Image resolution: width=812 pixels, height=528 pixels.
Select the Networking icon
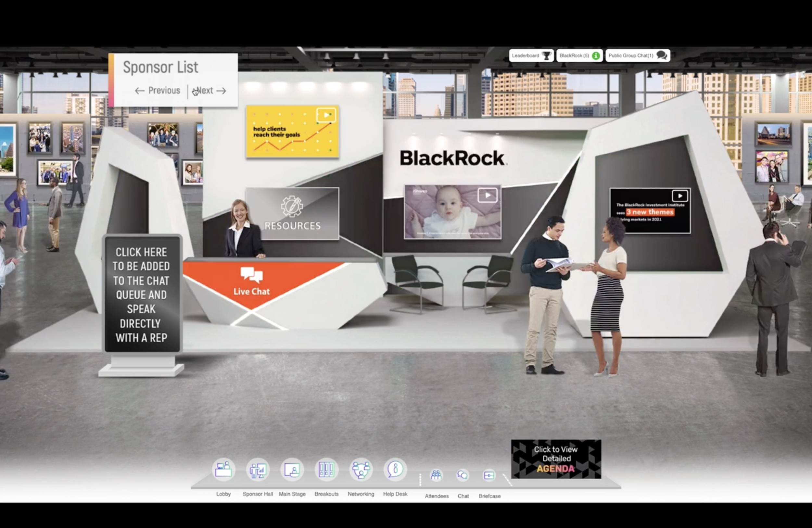361,470
